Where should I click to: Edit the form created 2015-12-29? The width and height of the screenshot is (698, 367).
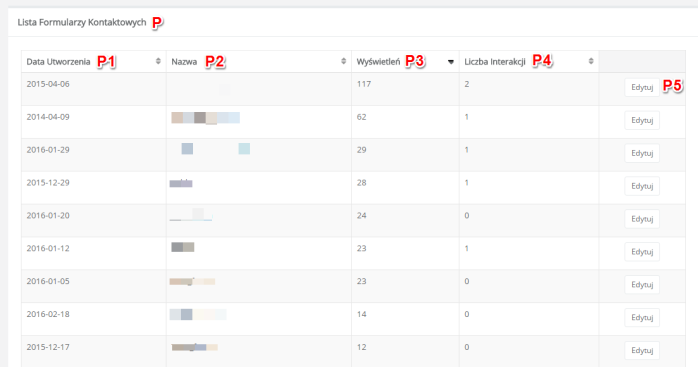tap(642, 186)
